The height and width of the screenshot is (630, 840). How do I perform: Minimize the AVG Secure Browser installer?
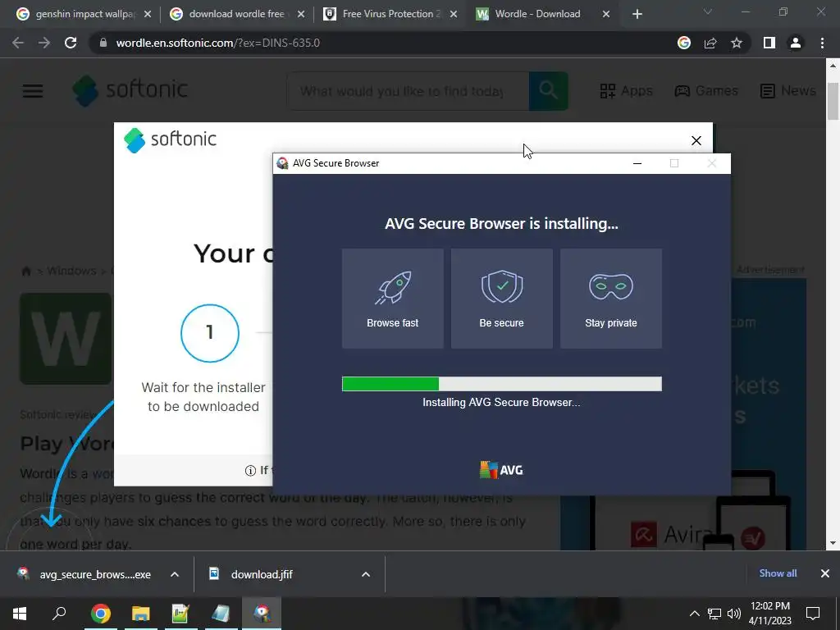pyautogui.click(x=637, y=163)
